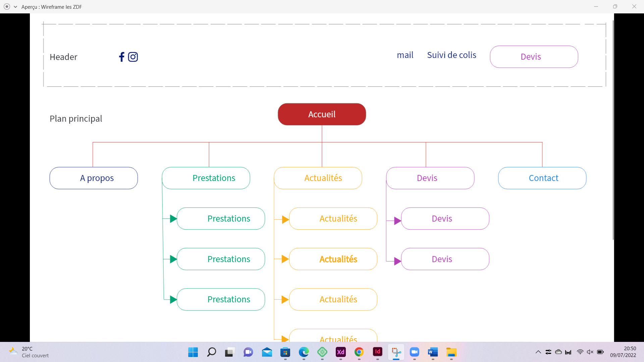
Task: Toggle the muted volume icon in tray
Action: [x=590, y=352]
